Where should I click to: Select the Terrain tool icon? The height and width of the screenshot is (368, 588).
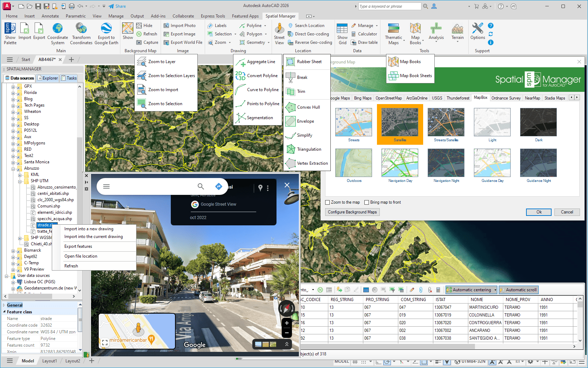pyautogui.click(x=457, y=29)
